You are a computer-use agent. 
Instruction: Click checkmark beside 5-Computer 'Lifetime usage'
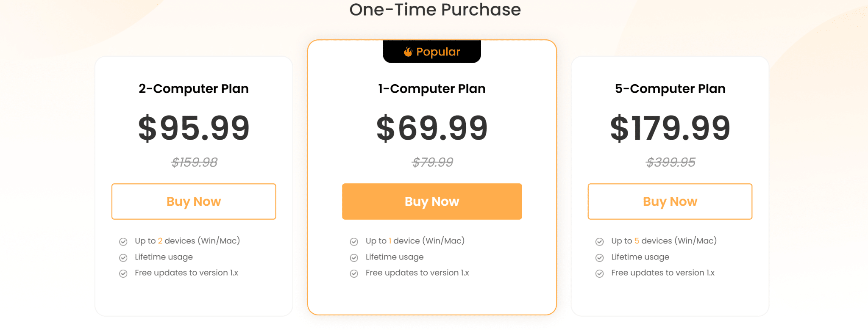click(x=599, y=258)
